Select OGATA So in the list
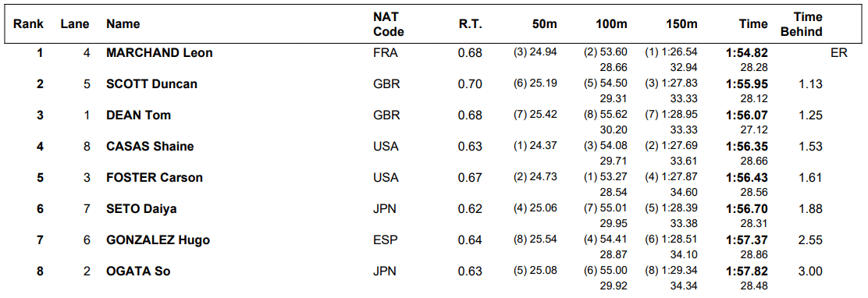The height and width of the screenshot is (298, 868). point(138,271)
